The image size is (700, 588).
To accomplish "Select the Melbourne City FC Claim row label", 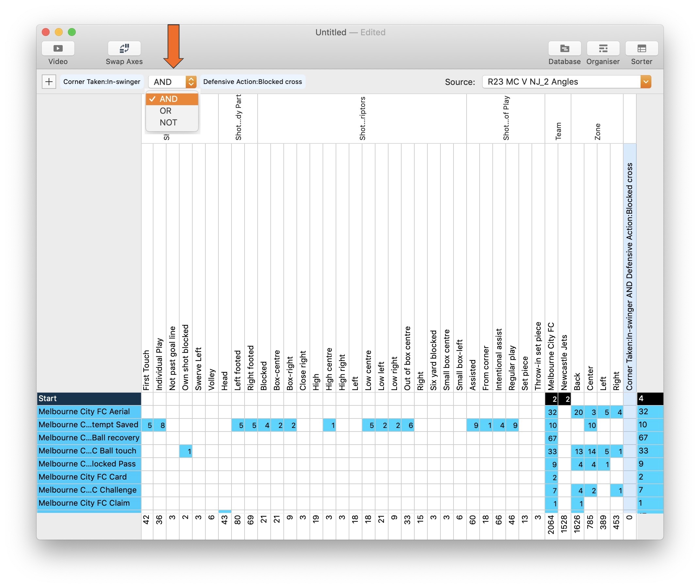I will pos(88,503).
